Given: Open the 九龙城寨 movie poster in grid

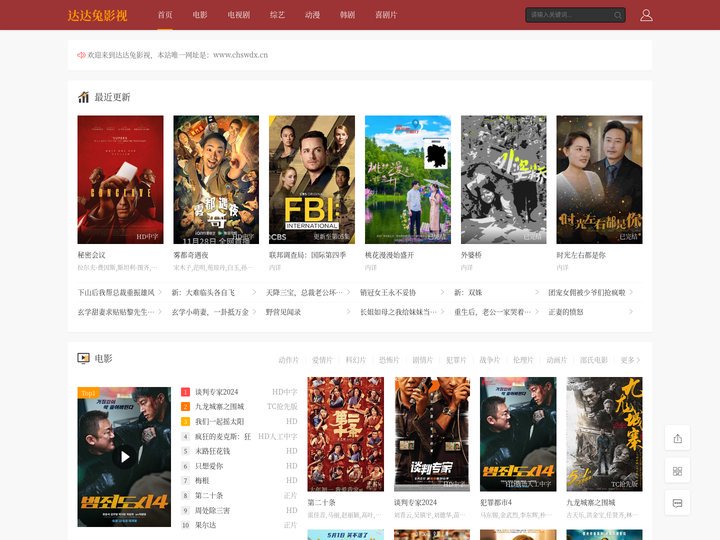Looking at the screenshot, I should (604, 434).
